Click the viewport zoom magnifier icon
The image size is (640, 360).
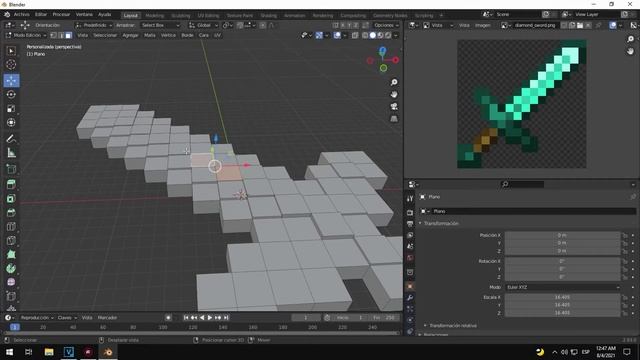[394, 82]
